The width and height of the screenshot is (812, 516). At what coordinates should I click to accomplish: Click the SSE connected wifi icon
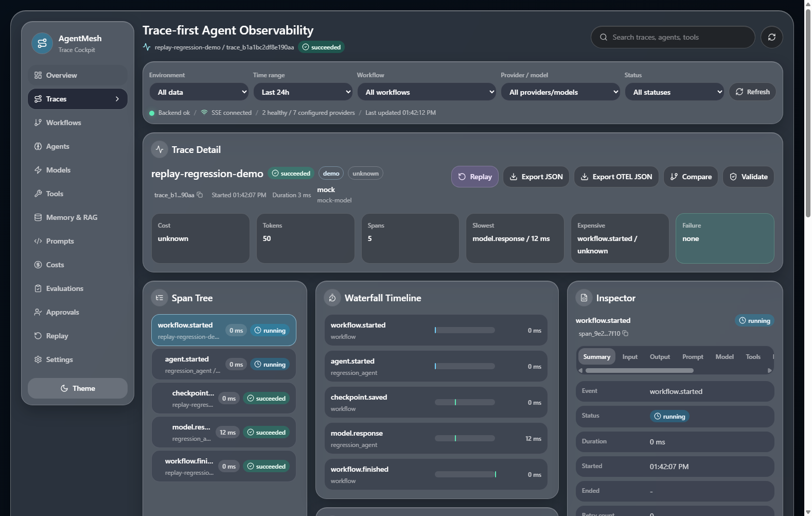204,112
